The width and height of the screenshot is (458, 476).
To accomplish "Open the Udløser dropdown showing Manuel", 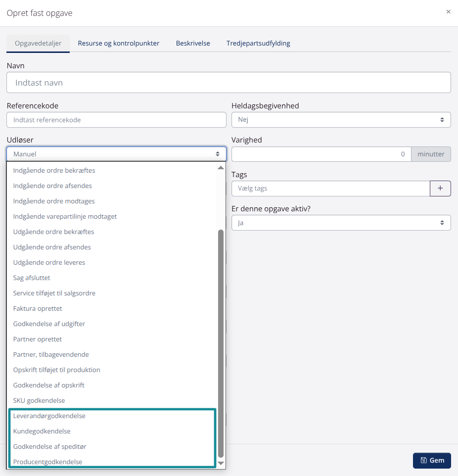I will point(116,154).
